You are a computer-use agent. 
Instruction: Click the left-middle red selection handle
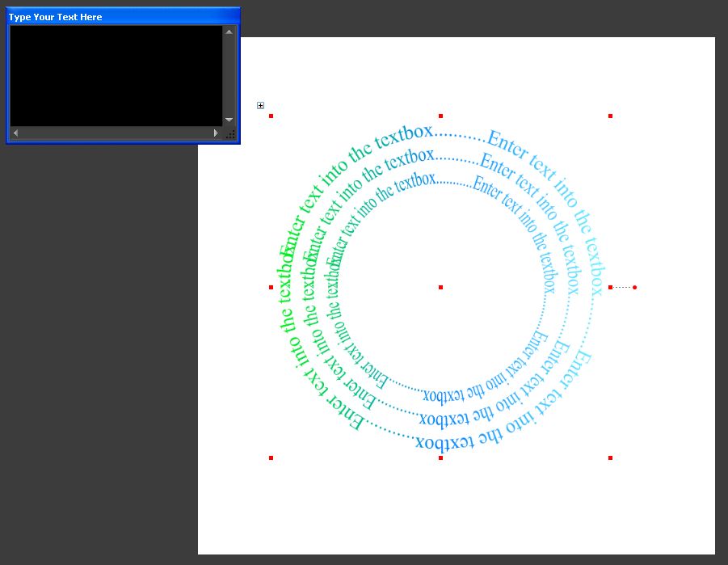[271, 287]
